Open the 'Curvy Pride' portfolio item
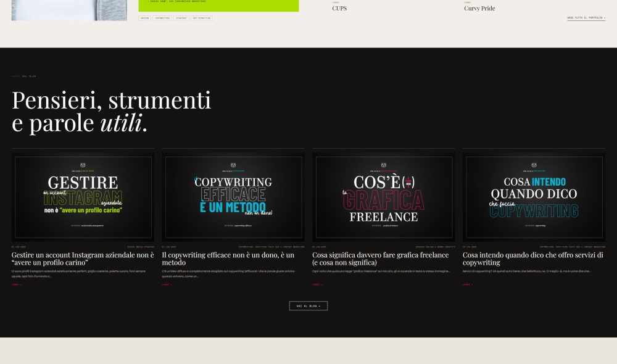617x364 pixels. click(479, 8)
